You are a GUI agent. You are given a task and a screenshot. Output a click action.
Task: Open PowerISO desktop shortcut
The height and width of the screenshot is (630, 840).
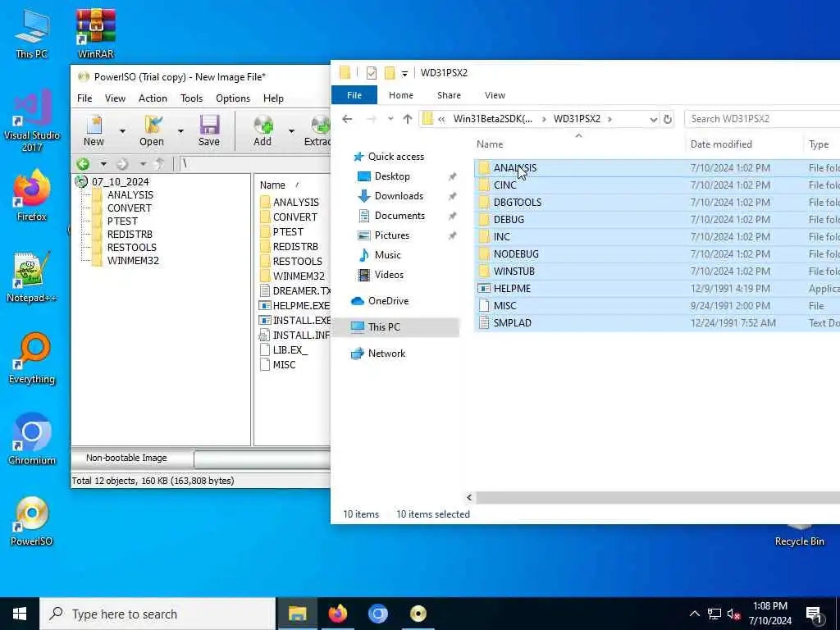[32, 521]
